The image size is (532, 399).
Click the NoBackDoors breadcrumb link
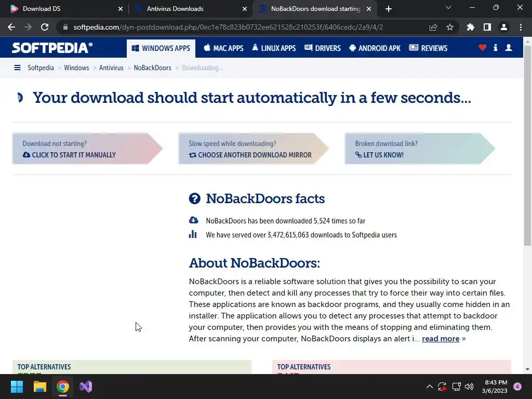click(152, 68)
